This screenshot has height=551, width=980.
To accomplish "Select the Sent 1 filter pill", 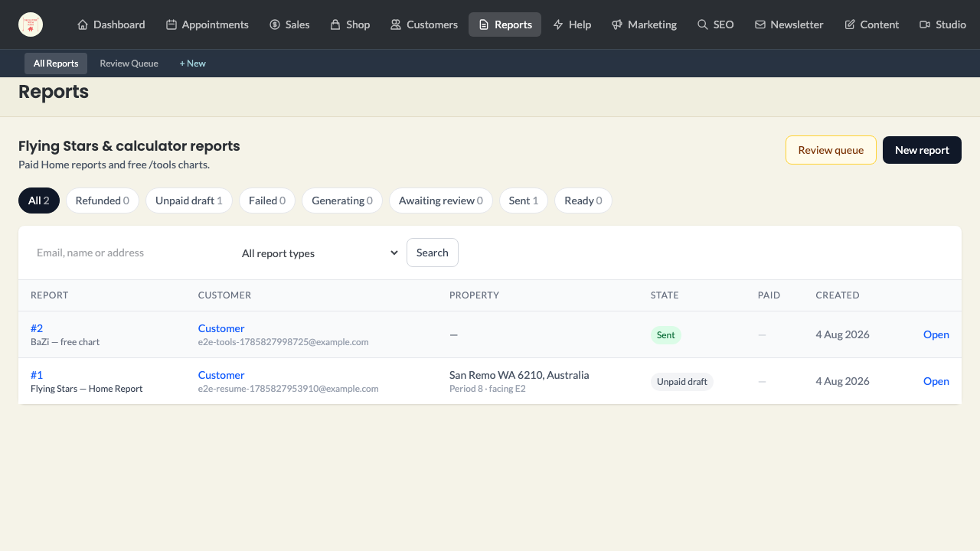I will (x=524, y=201).
